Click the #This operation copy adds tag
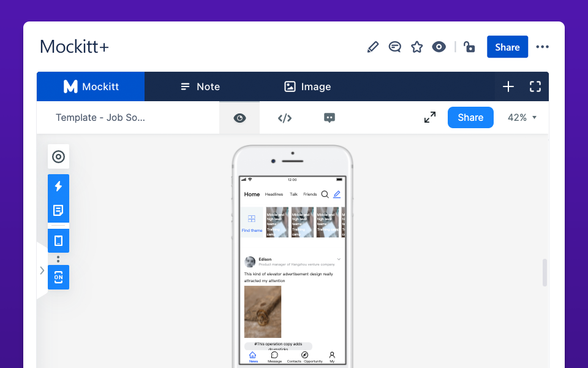 click(x=278, y=346)
